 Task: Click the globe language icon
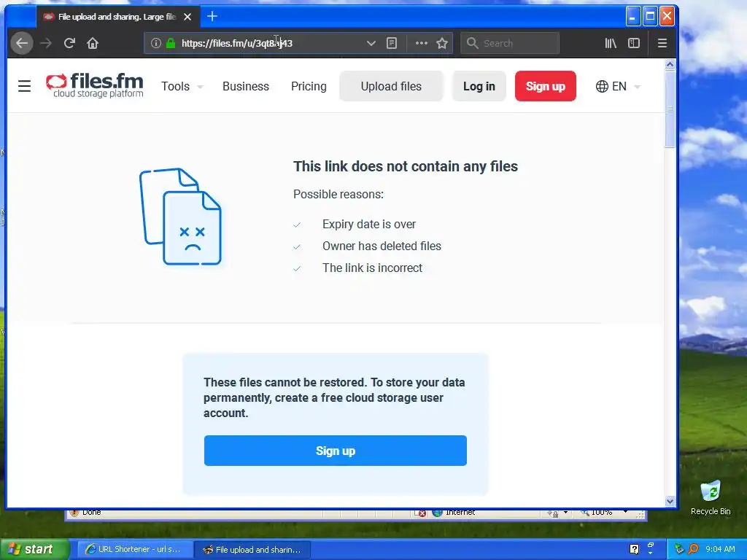602,86
